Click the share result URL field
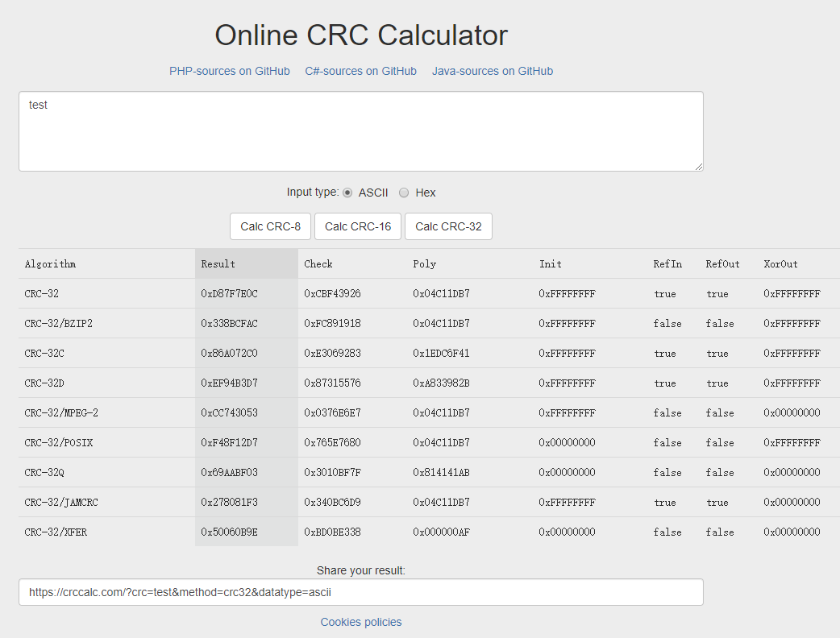The image size is (840, 638). (x=361, y=592)
